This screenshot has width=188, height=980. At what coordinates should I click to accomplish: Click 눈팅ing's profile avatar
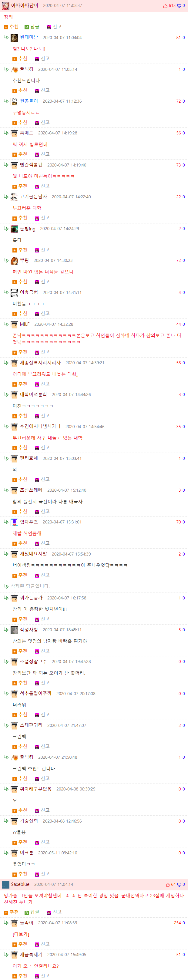(x=15, y=229)
